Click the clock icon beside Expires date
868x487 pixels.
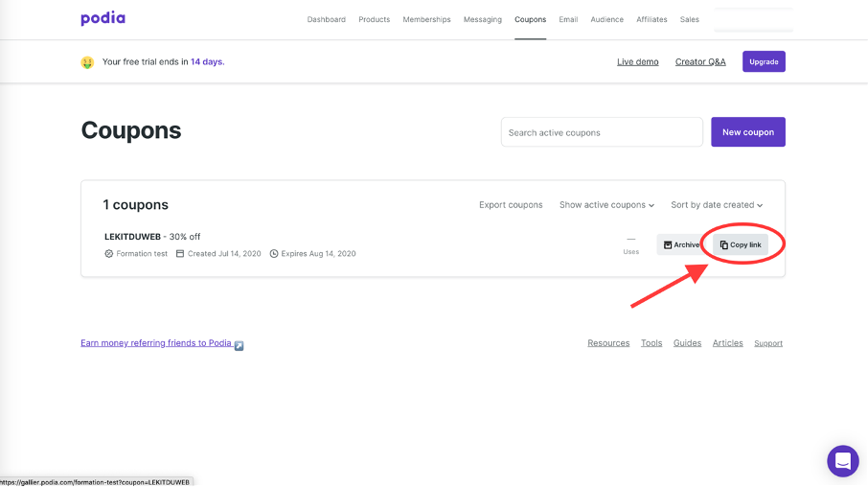coord(274,254)
